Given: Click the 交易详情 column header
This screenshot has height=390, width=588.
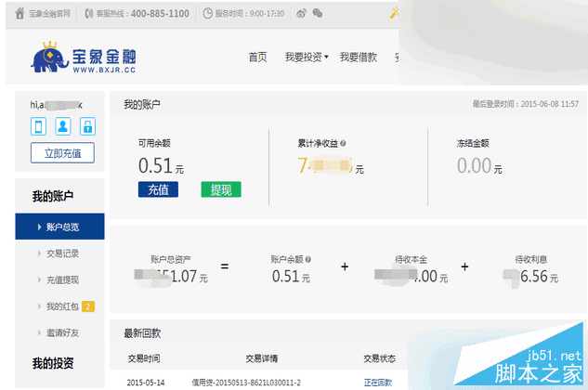Looking at the screenshot, I should click(261, 358).
